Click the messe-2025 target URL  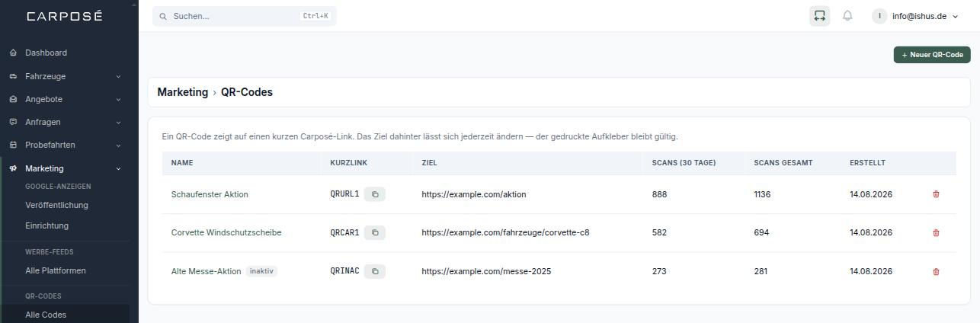tap(486, 271)
